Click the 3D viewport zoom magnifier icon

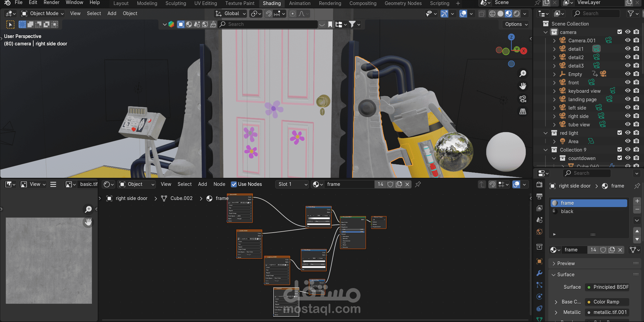pyautogui.click(x=523, y=74)
